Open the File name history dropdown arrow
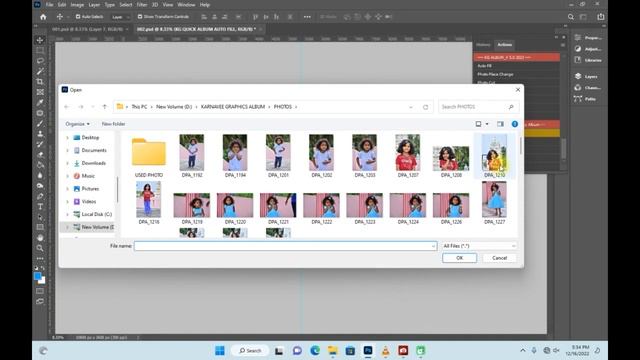 (x=433, y=246)
